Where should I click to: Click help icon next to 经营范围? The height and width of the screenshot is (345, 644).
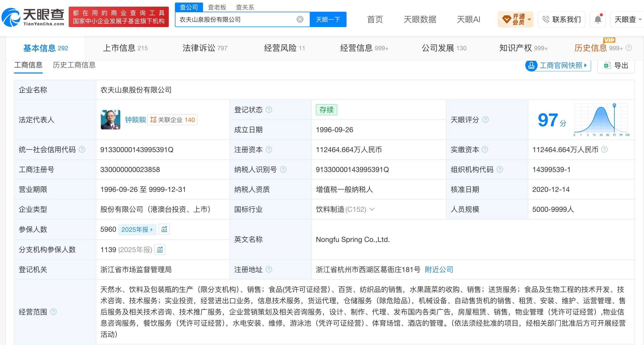coord(53,312)
